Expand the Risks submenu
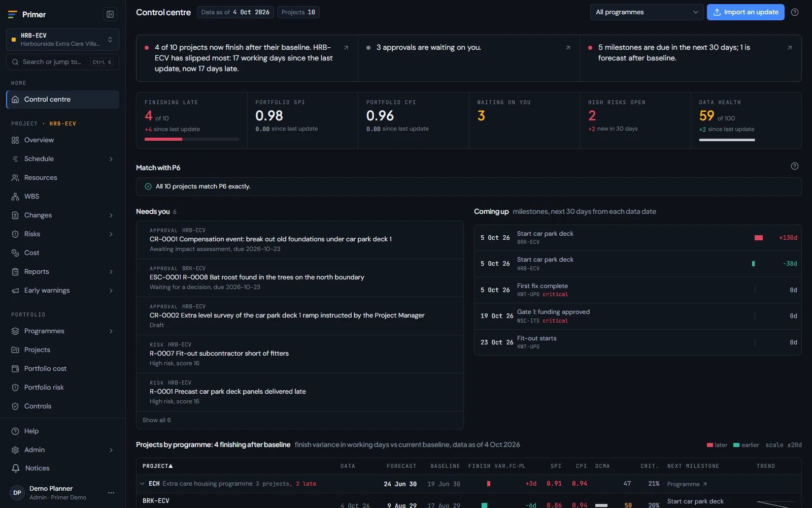The height and width of the screenshot is (508, 812). click(x=111, y=234)
